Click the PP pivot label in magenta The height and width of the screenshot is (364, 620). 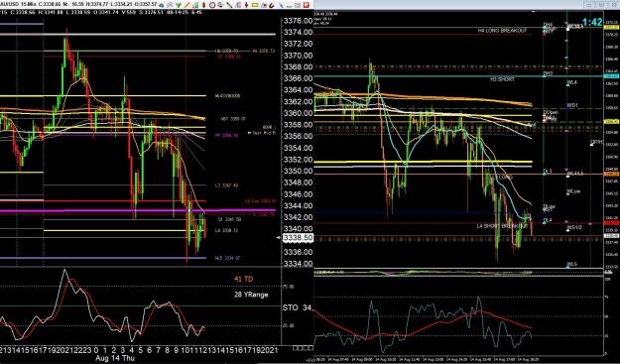(226, 135)
